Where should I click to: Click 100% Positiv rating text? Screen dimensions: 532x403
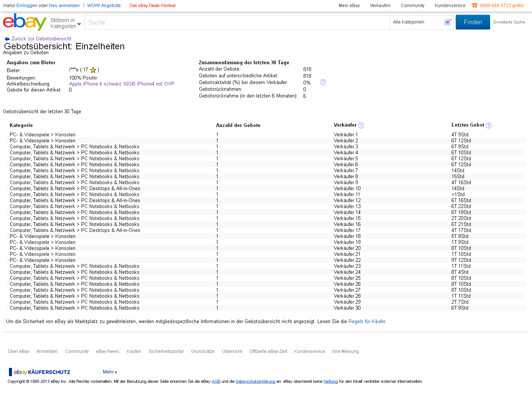click(83, 78)
